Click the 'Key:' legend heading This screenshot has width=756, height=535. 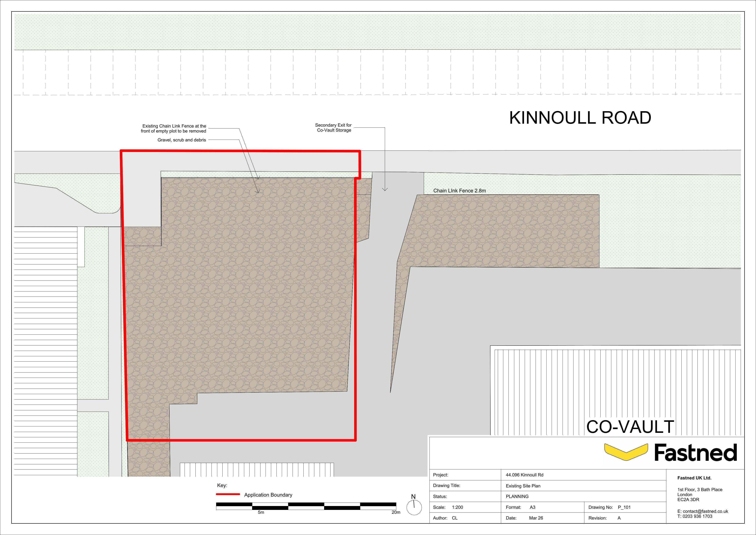tap(222, 485)
